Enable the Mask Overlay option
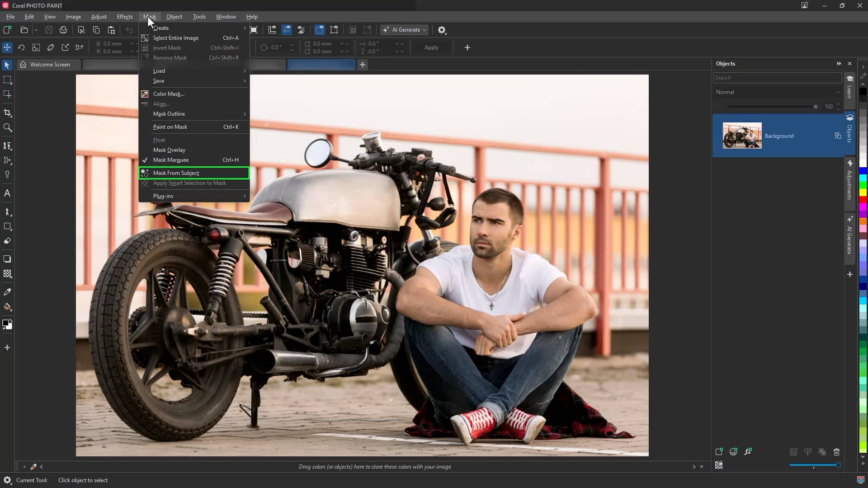The height and width of the screenshot is (488, 868). tap(169, 150)
